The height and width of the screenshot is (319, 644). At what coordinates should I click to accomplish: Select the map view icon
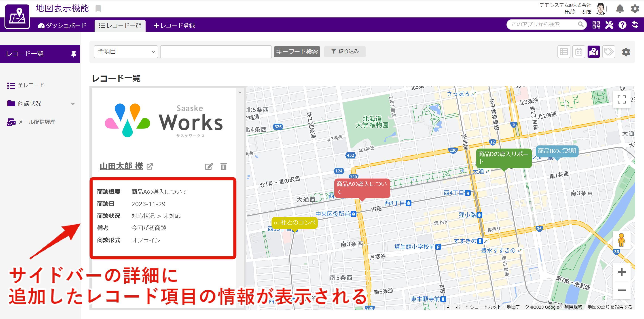[x=593, y=52]
